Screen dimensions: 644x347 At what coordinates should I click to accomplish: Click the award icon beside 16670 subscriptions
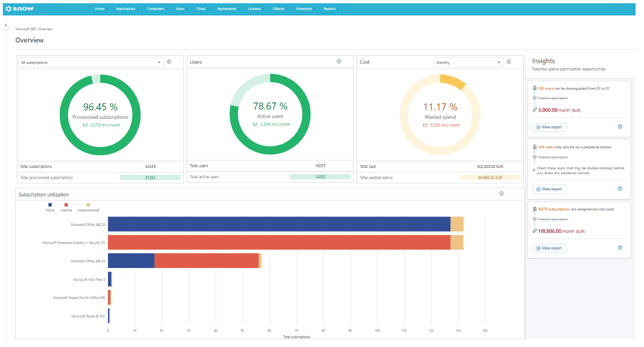[534, 209]
